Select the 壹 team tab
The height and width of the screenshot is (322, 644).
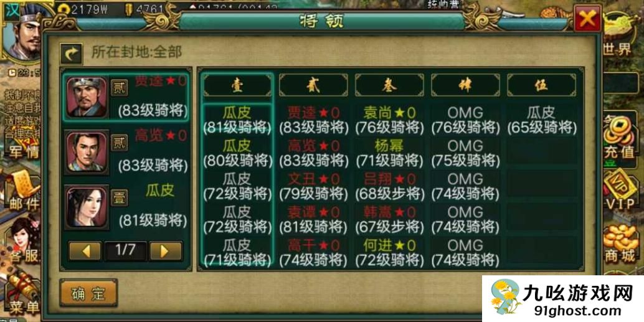[x=238, y=85]
